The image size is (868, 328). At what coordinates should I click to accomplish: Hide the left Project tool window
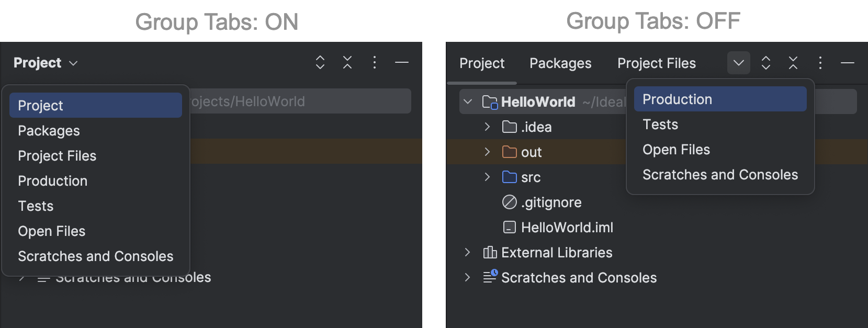[402, 63]
